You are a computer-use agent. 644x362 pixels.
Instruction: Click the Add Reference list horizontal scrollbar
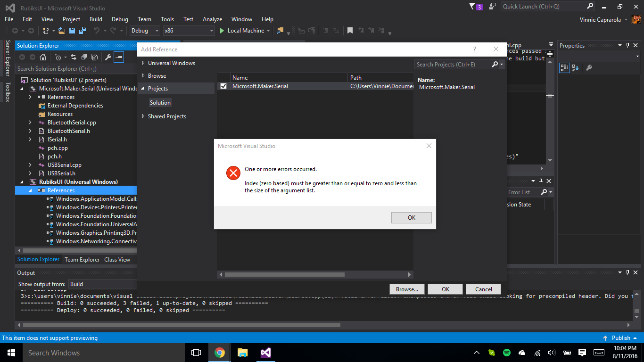point(284,274)
